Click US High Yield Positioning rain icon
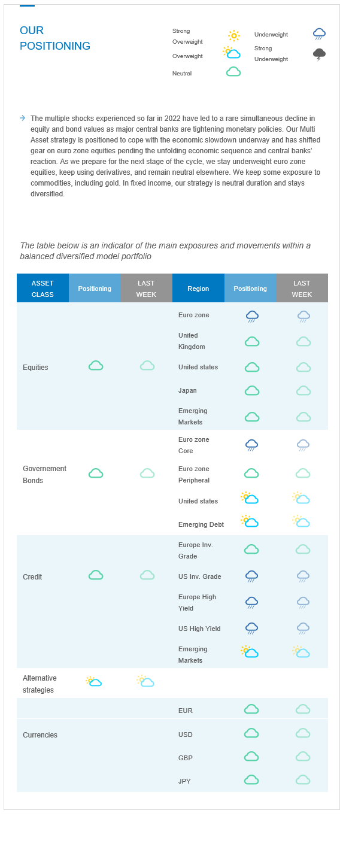Screen dimensions: 343x868 tap(252, 628)
